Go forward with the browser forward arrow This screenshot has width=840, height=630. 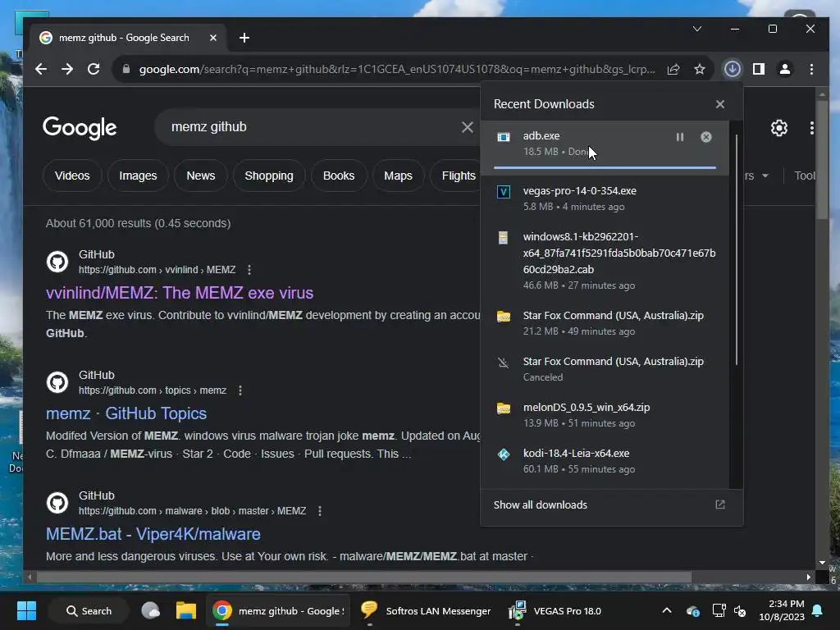point(67,69)
